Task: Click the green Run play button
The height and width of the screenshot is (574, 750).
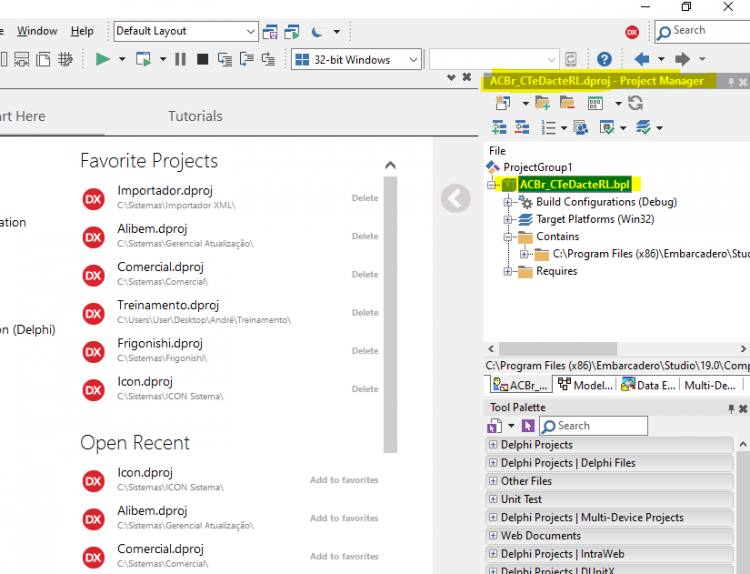Action: tap(102, 59)
